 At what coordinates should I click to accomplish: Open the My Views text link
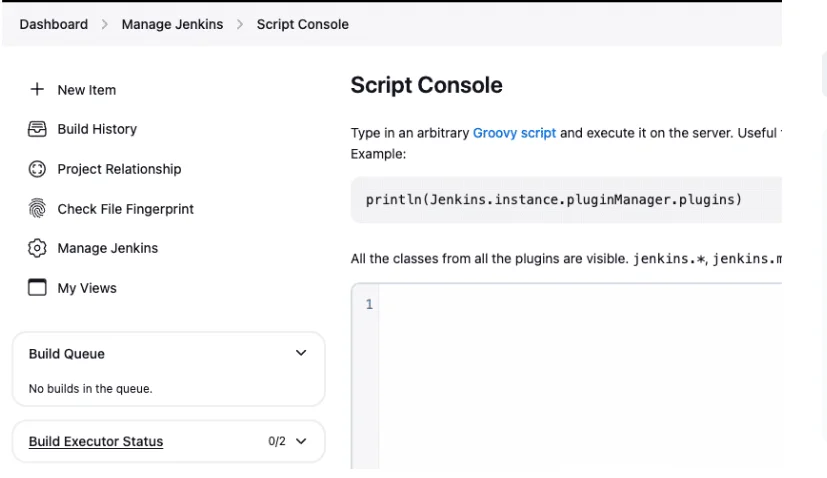coord(87,288)
